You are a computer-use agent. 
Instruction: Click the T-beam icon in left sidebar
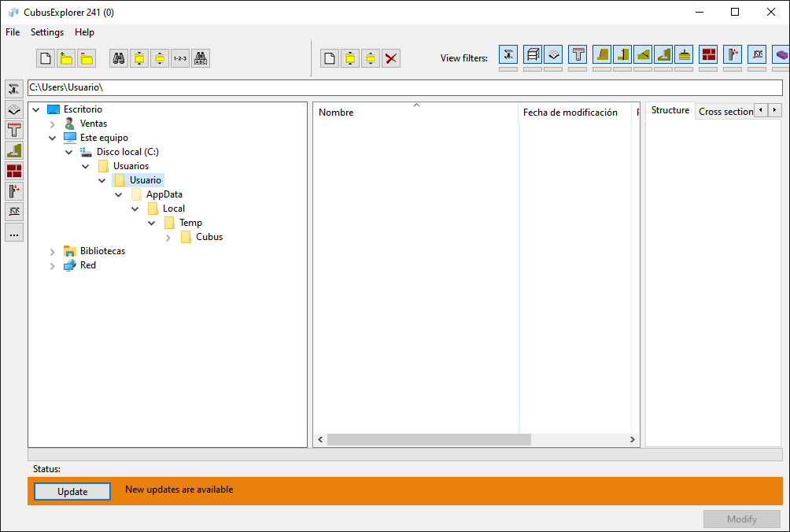click(x=14, y=130)
